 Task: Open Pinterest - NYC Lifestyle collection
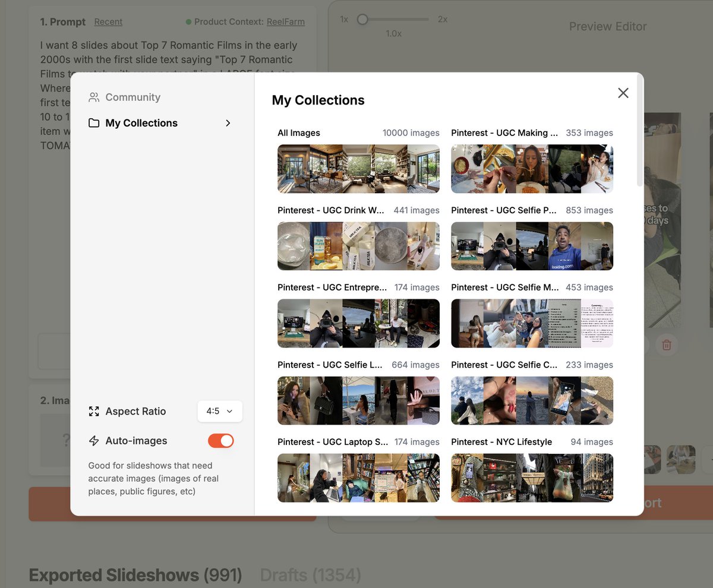(532, 478)
